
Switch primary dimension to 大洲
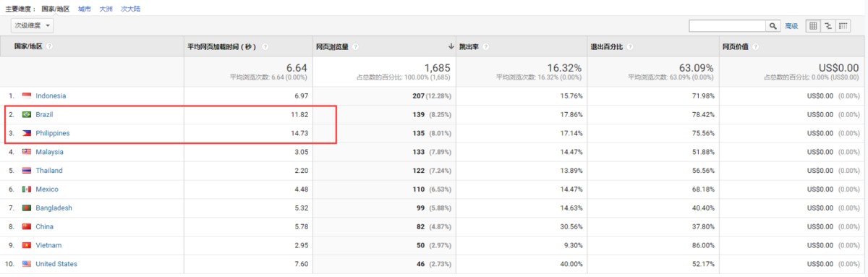tap(106, 9)
